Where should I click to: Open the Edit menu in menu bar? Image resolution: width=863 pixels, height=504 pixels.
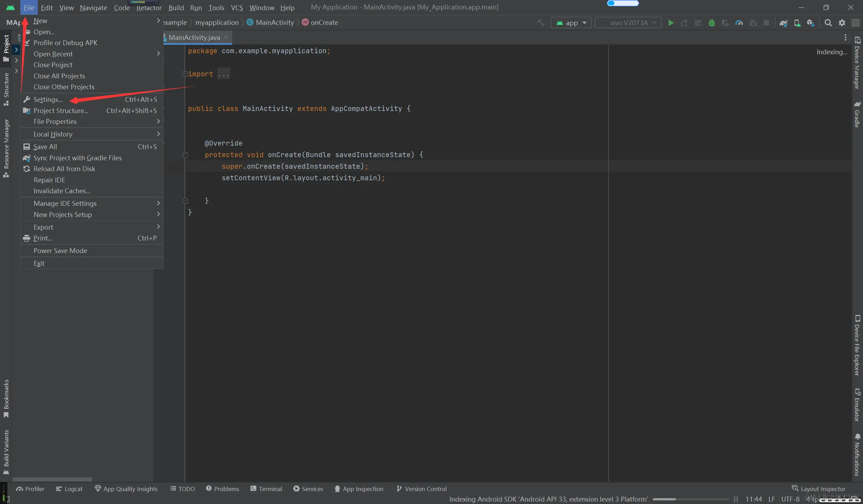tap(47, 7)
